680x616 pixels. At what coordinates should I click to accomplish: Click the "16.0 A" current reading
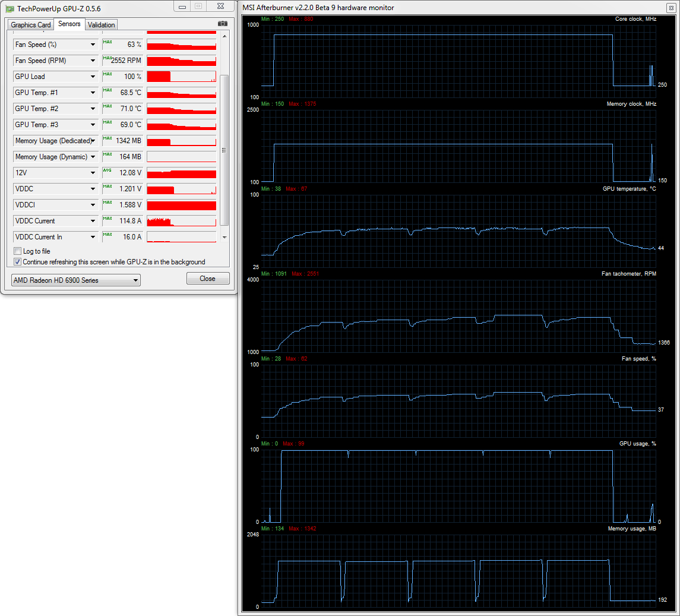pyautogui.click(x=132, y=237)
